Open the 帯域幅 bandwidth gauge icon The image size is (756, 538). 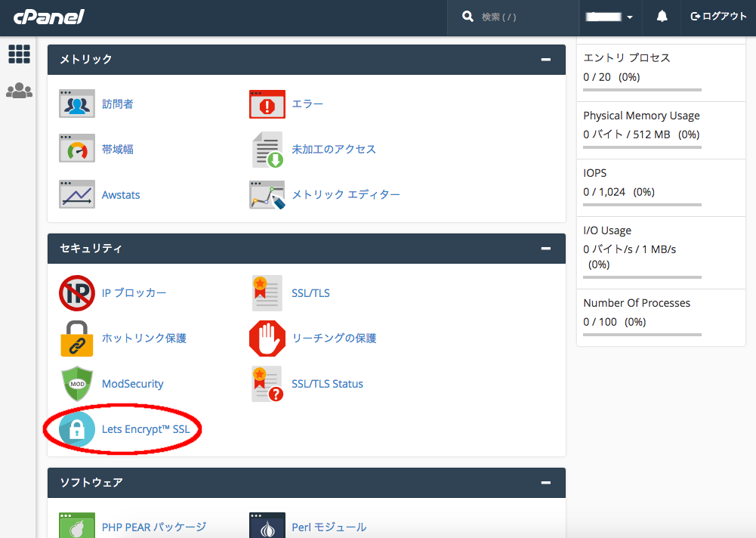click(77, 150)
